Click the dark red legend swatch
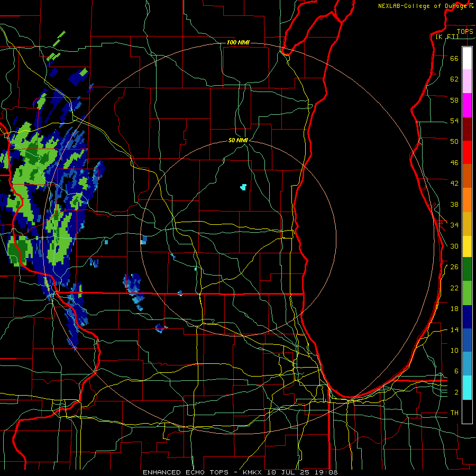 point(467,129)
